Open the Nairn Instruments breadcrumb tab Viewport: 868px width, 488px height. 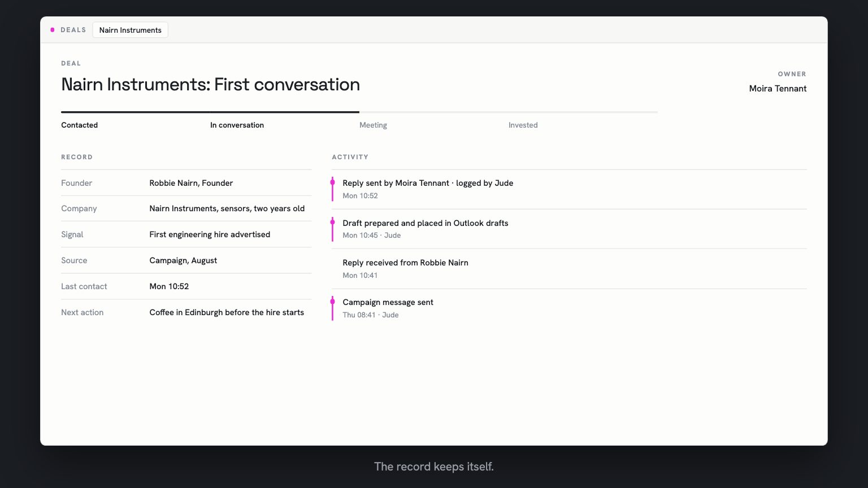tap(130, 30)
